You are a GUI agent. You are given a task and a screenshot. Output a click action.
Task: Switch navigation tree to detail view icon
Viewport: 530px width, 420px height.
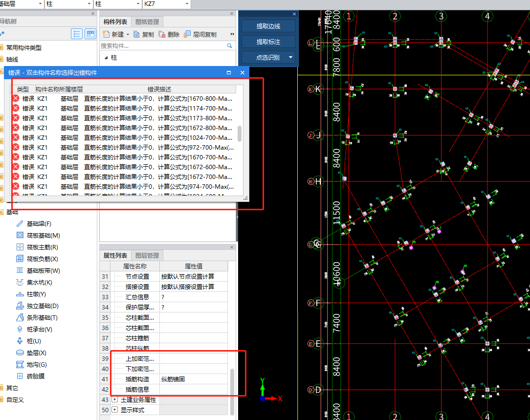coord(90,34)
